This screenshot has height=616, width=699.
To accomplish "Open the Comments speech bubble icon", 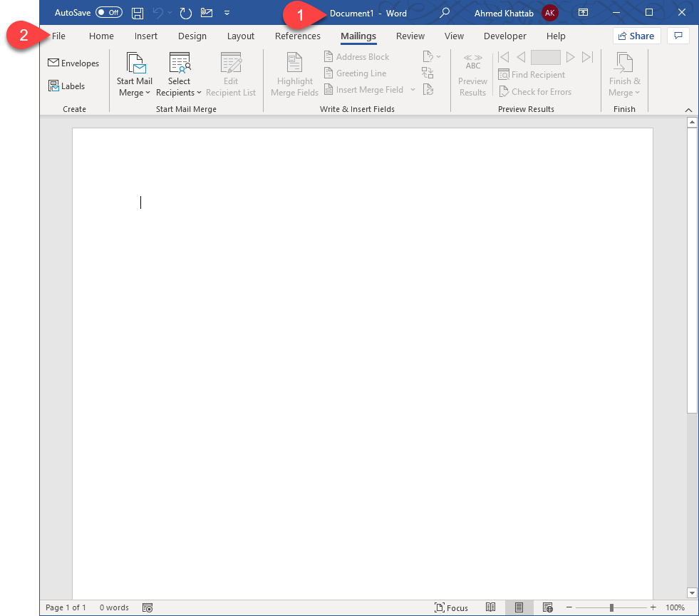I will click(678, 36).
